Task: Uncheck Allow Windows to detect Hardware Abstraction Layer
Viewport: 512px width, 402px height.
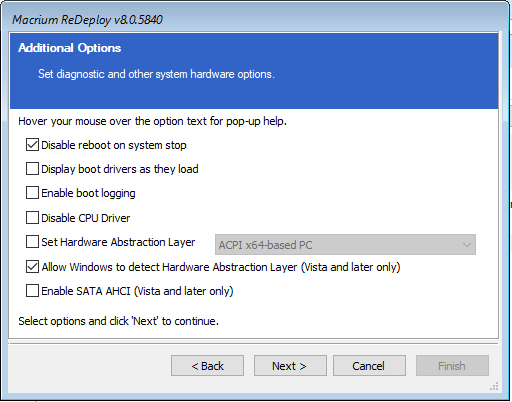Action: coord(32,267)
